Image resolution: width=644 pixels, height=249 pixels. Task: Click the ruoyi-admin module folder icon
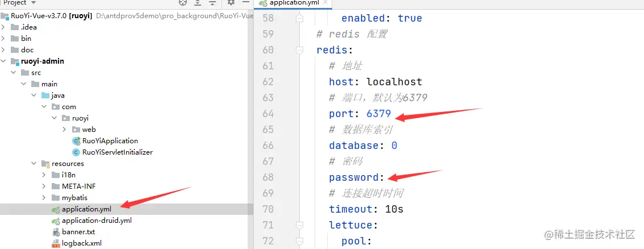15,61
